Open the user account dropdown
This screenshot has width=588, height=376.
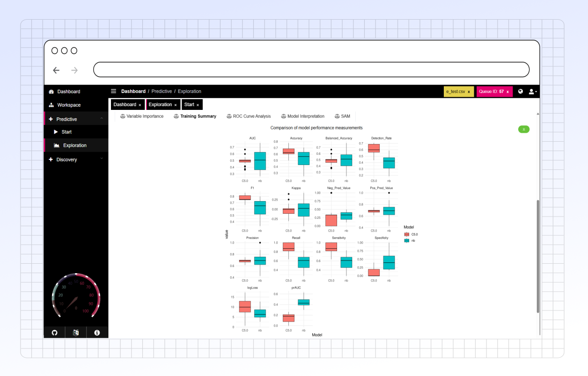(x=532, y=92)
